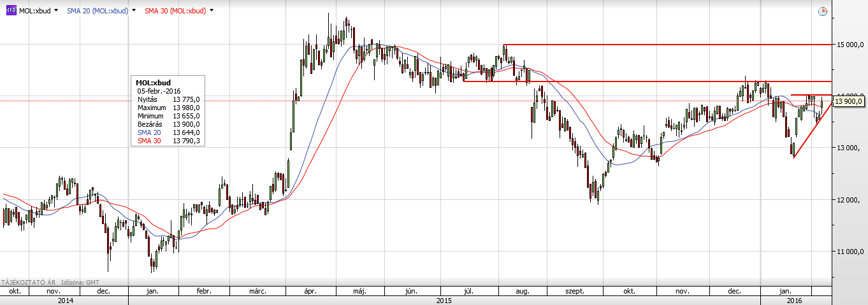868x305 pixels.
Task: Click the 11 000 price axis label
Action: (x=850, y=253)
